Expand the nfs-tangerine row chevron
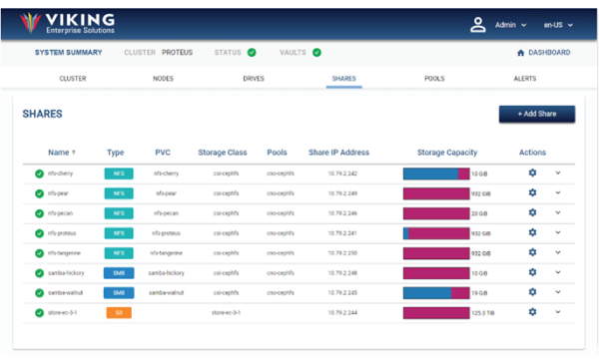599x364 pixels. [558, 252]
